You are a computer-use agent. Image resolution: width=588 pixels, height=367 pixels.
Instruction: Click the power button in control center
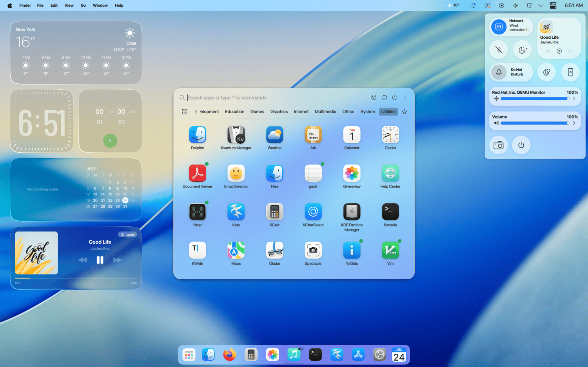[x=521, y=145]
